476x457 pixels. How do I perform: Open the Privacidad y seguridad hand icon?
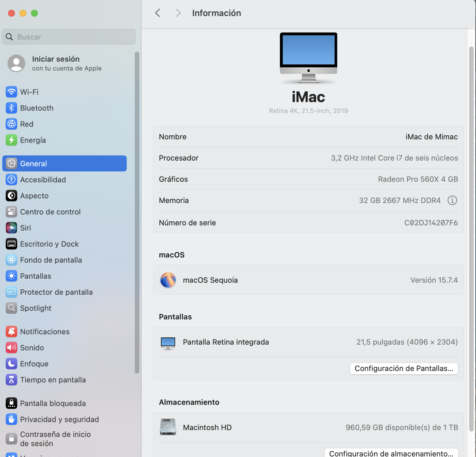[x=11, y=419]
